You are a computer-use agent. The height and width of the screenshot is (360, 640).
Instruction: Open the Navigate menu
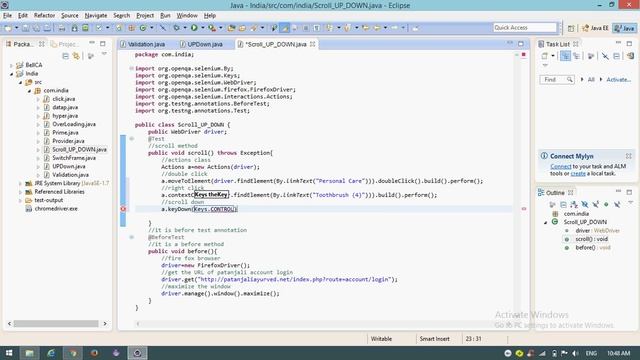96,16
